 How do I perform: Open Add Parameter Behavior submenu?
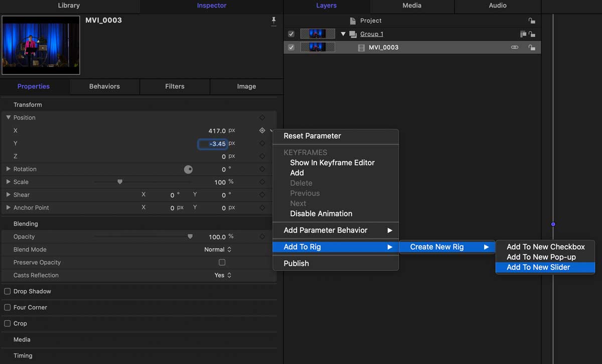(336, 230)
